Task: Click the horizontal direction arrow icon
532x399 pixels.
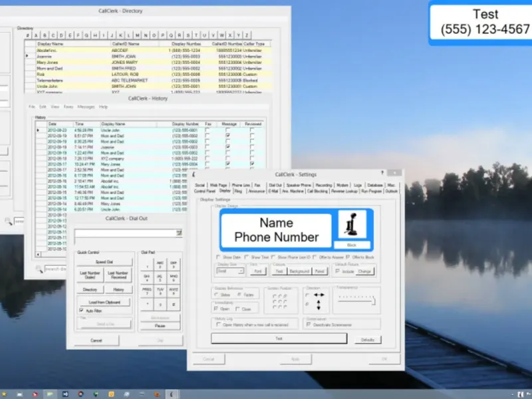Action: [317, 296]
